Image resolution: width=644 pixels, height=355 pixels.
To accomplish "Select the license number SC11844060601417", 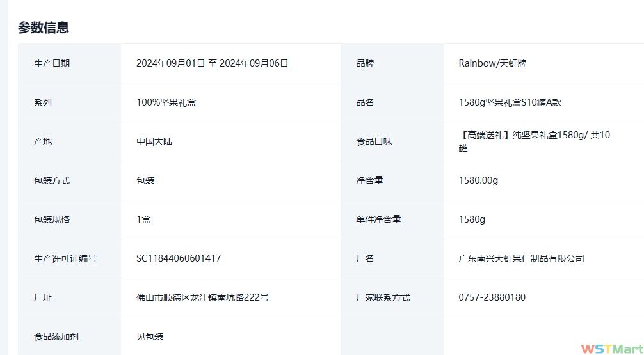I will pos(179,258).
